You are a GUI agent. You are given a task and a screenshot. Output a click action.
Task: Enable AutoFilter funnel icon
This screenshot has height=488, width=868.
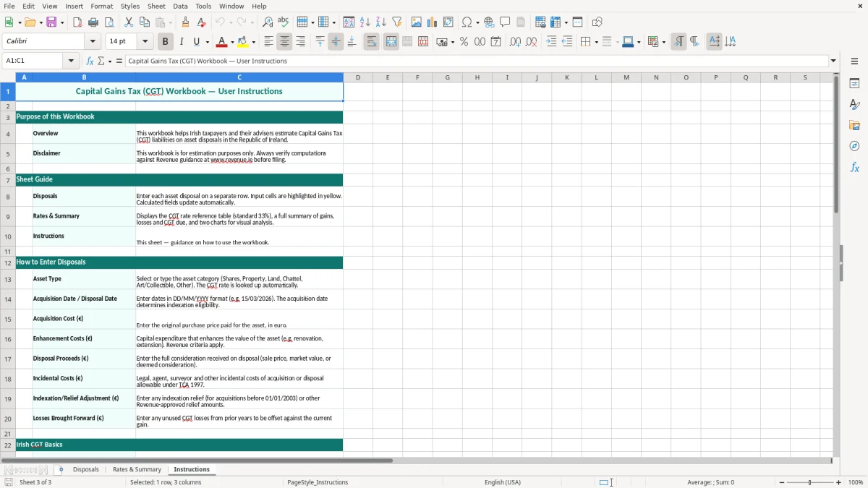(x=397, y=22)
